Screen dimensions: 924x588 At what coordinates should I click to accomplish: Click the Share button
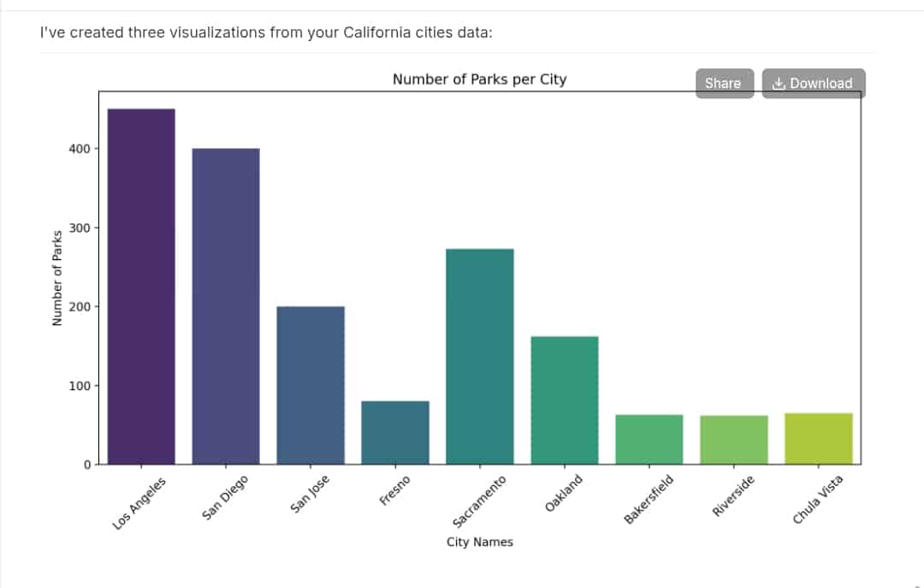pos(725,83)
